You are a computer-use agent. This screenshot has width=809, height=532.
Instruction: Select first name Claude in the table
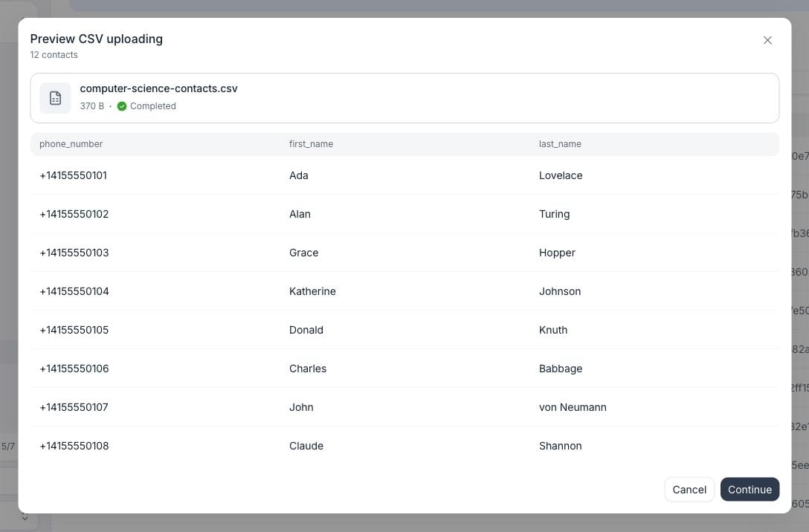click(x=306, y=446)
